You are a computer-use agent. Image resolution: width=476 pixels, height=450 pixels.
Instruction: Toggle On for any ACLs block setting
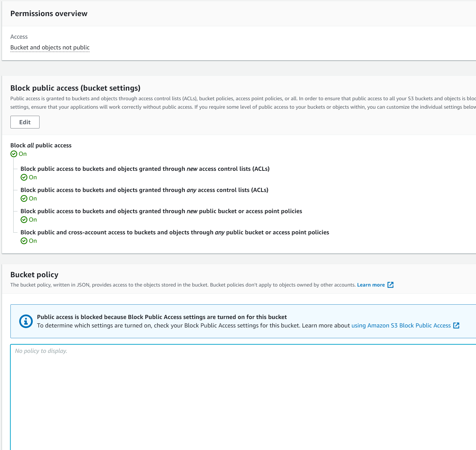click(x=33, y=198)
